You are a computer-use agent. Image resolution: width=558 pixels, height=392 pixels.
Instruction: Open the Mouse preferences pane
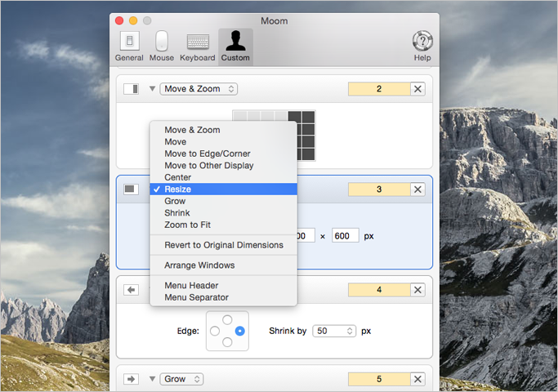click(162, 47)
